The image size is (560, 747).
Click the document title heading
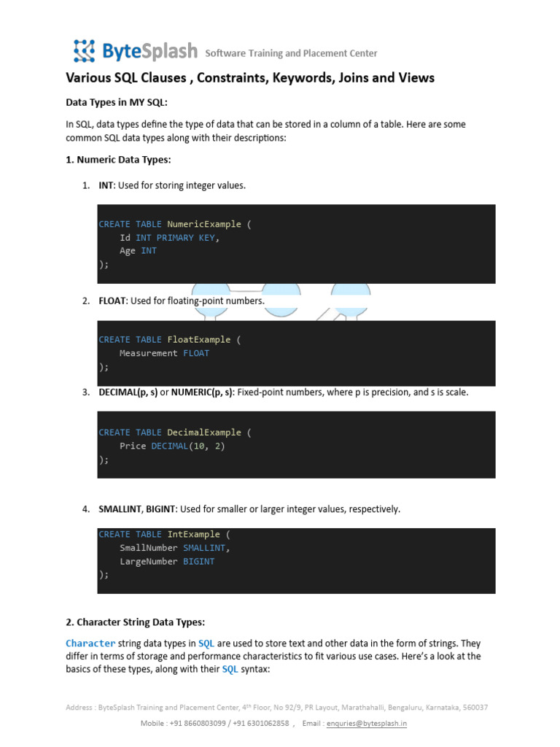(x=250, y=77)
